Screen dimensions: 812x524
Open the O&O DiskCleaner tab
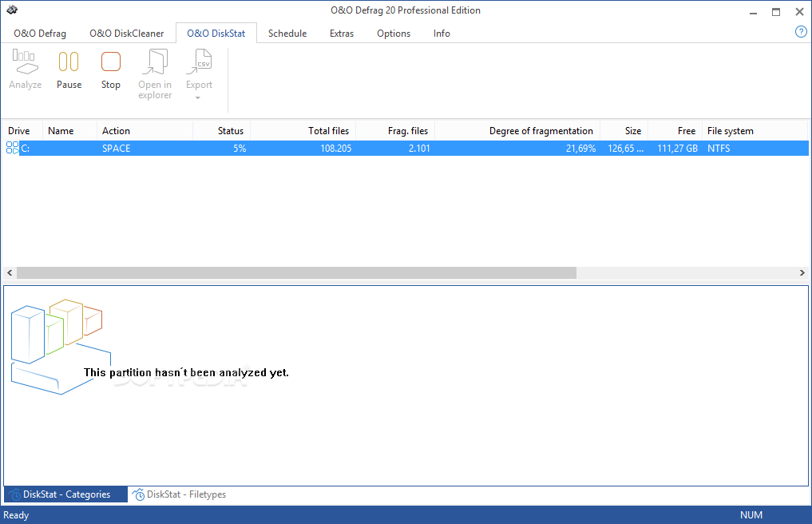pos(127,34)
